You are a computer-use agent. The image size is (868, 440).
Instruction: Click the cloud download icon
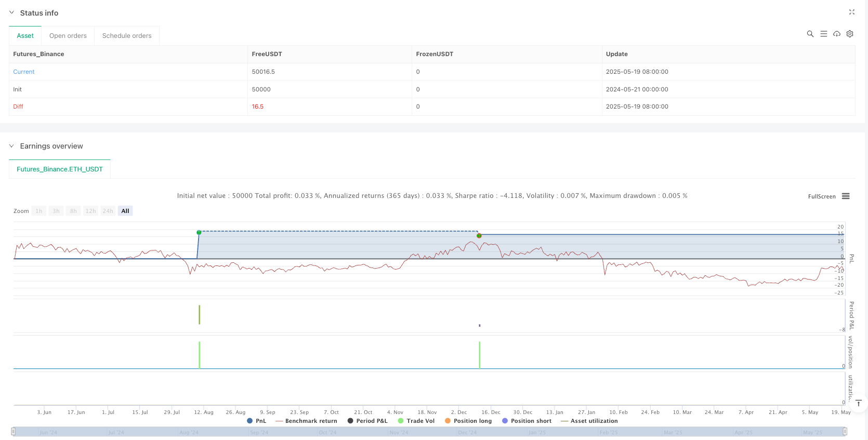click(837, 34)
